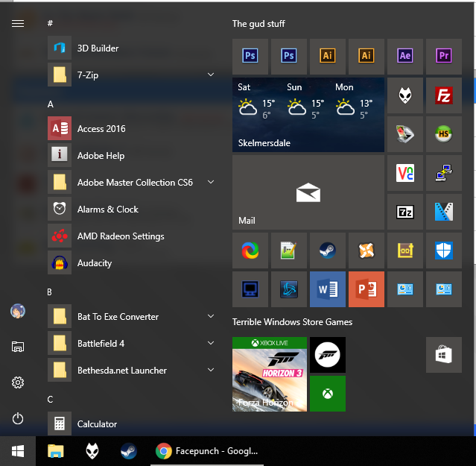The height and width of the screenshot is (466, 476).
Task: Click the letter B section header
Action: [49, 292]
